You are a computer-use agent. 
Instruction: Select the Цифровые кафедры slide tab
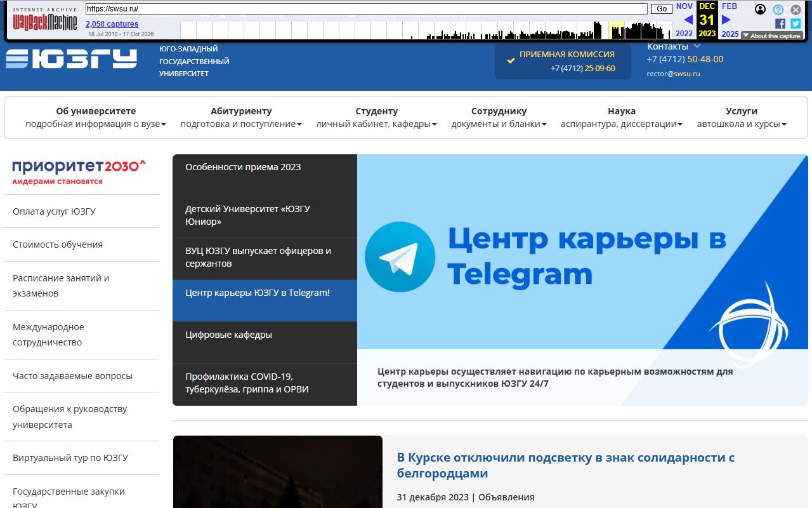tap(265, 342)
